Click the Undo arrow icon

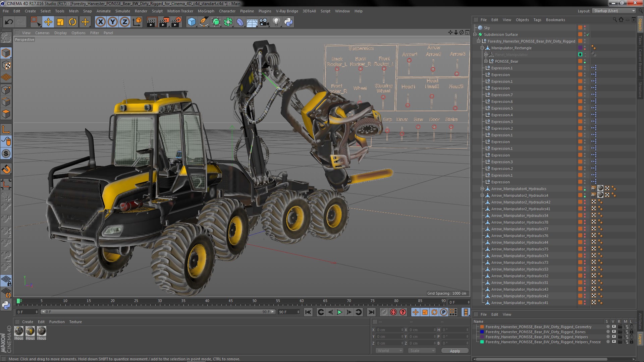pos(9,22)
